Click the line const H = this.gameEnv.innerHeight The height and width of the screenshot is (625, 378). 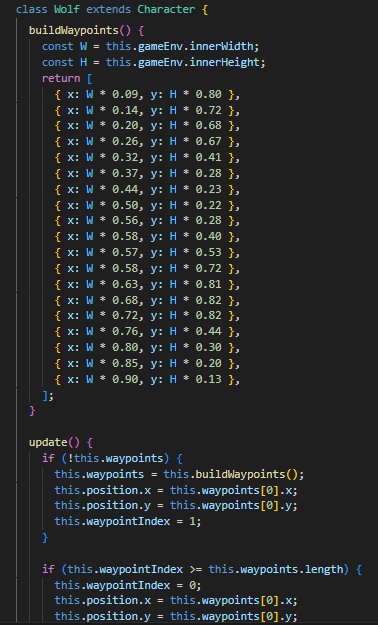pos(154,63)
